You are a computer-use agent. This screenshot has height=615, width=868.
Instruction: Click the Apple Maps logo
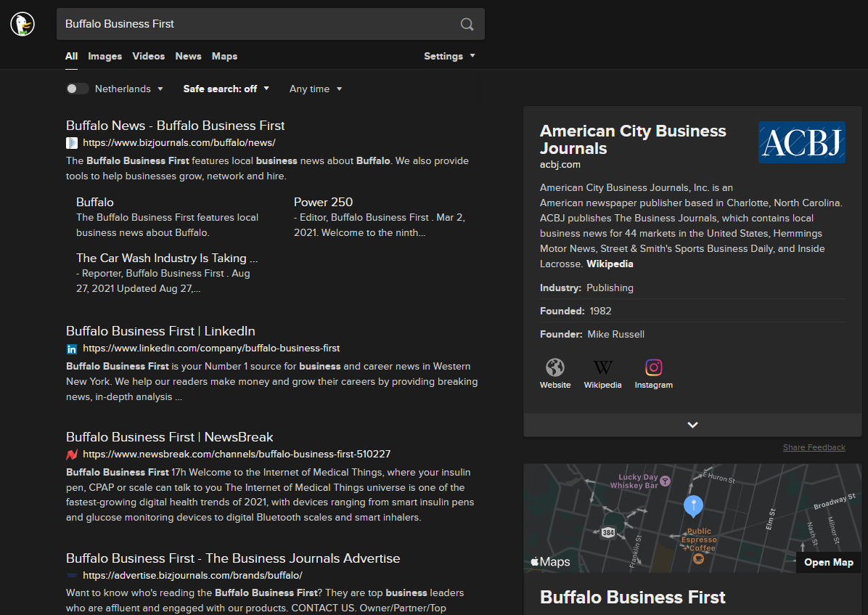pos(550,562)
